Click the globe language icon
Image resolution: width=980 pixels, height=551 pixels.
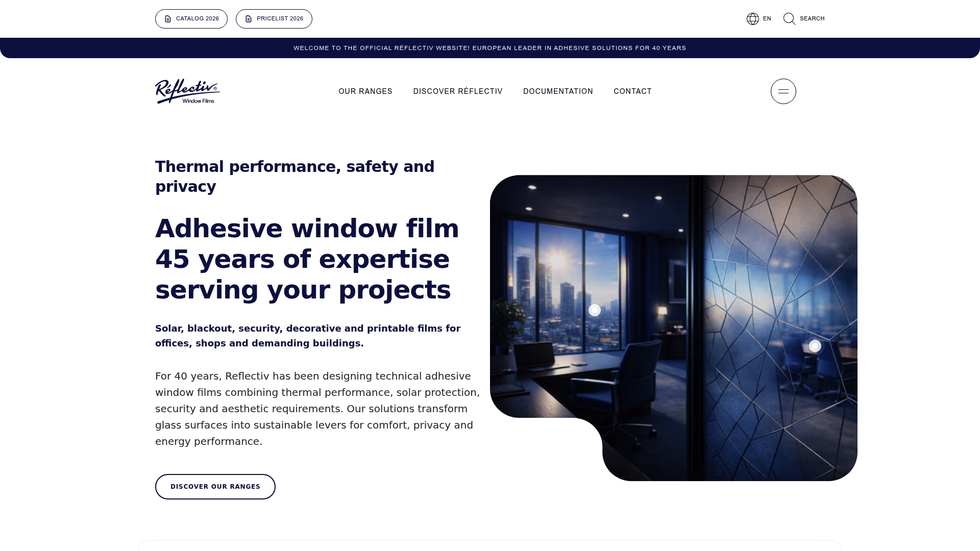coord(752,19)
